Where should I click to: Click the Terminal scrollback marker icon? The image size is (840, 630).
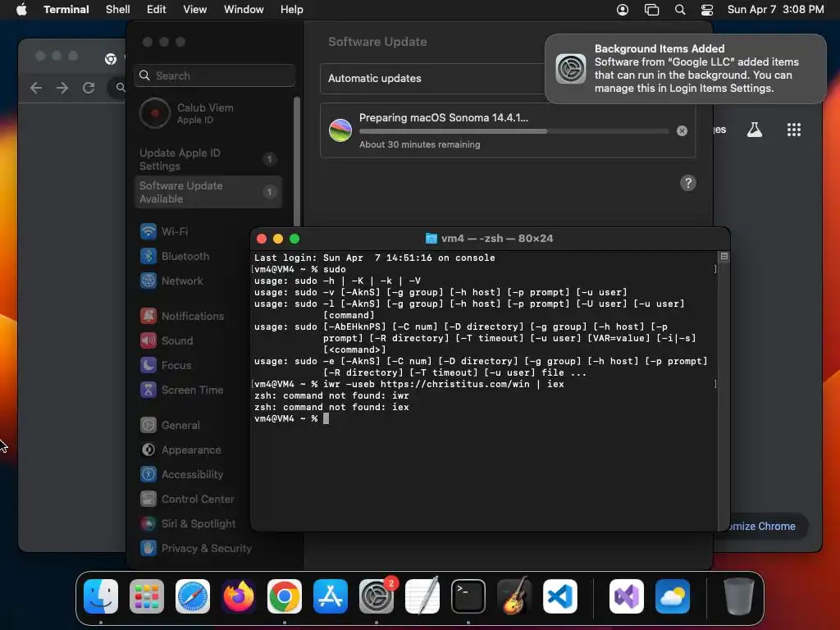[x=724, y=257]
